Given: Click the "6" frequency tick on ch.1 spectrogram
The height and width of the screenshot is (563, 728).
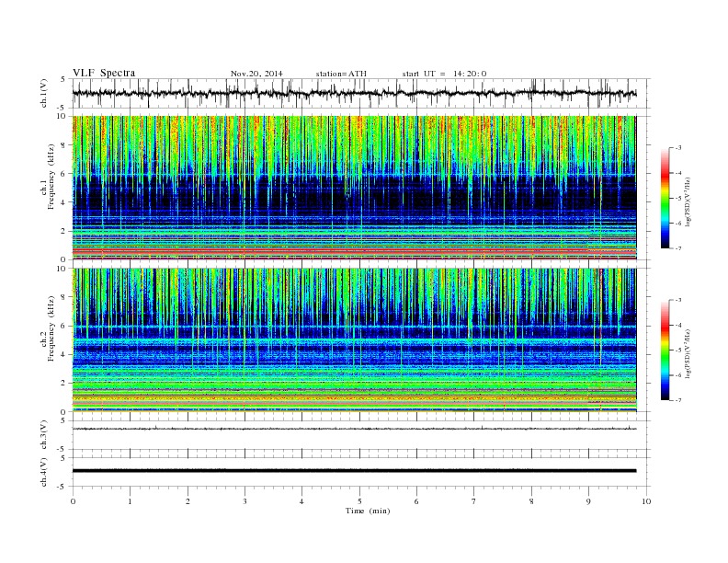Looking at the screenshot, I should (63, 174).
